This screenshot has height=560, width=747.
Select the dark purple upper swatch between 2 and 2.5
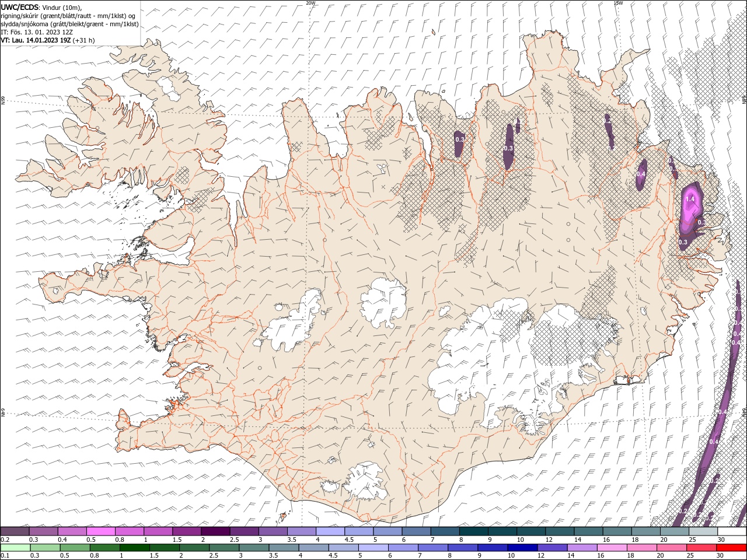point(215,531)
